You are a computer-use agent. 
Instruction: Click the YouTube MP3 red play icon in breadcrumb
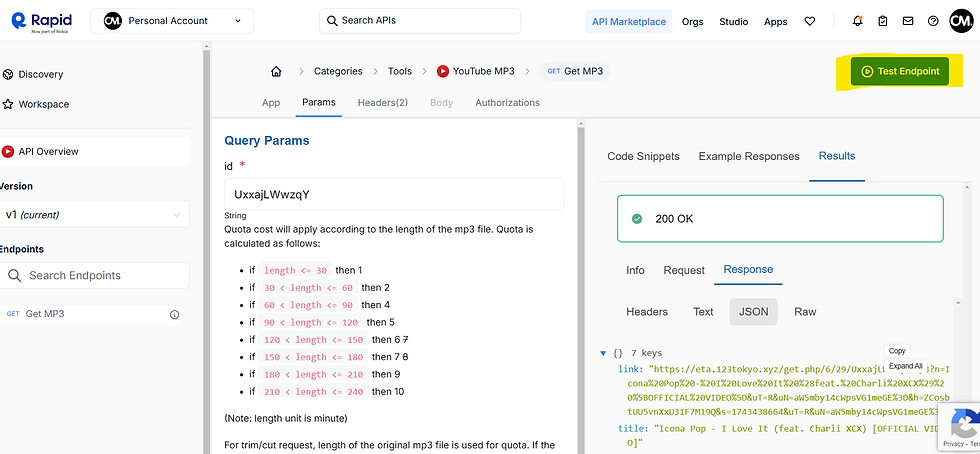(442, 71)
